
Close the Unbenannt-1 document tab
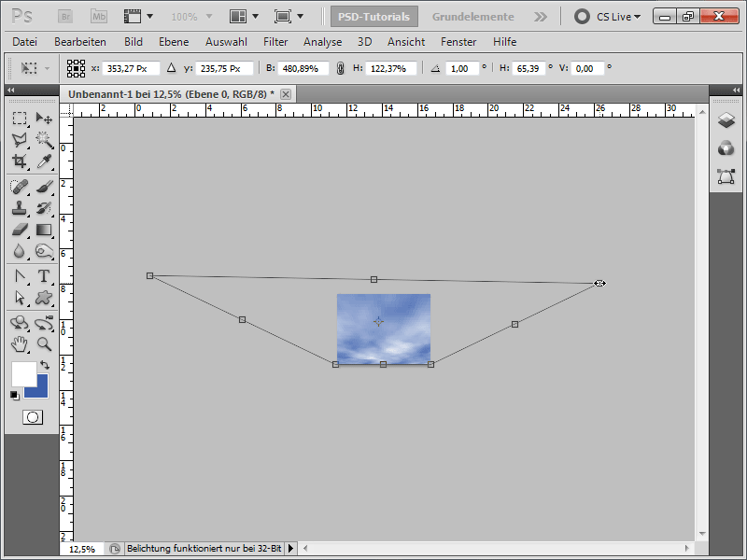(286, 94)
